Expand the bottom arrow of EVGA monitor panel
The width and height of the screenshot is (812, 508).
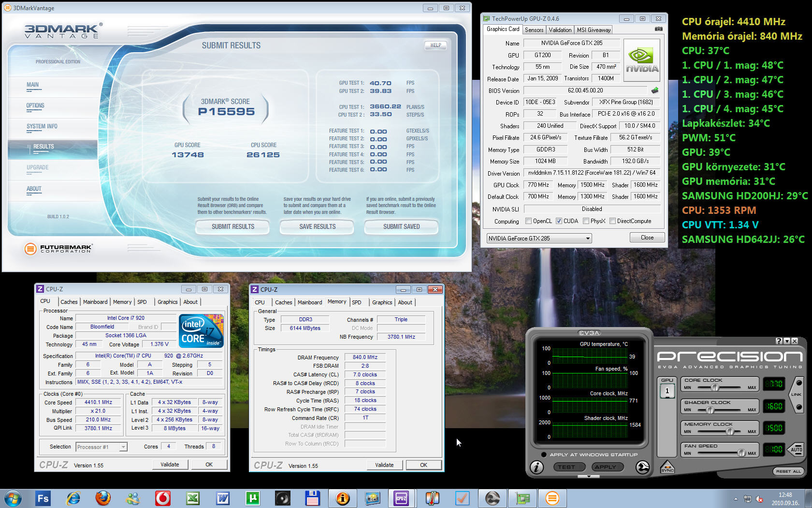pyautogui.click(x=589, y=477)
